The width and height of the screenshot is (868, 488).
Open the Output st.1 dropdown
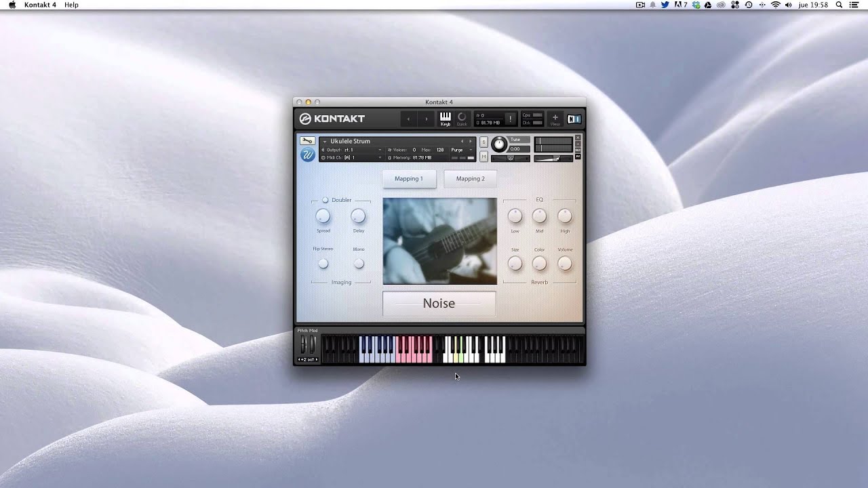[x=351, y=150]
